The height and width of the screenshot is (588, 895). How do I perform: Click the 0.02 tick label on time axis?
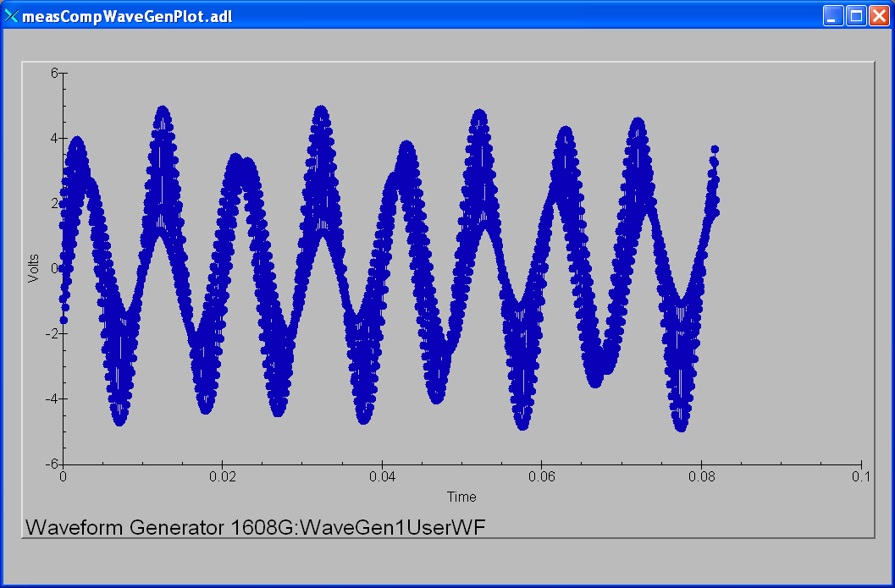point(223,477)
